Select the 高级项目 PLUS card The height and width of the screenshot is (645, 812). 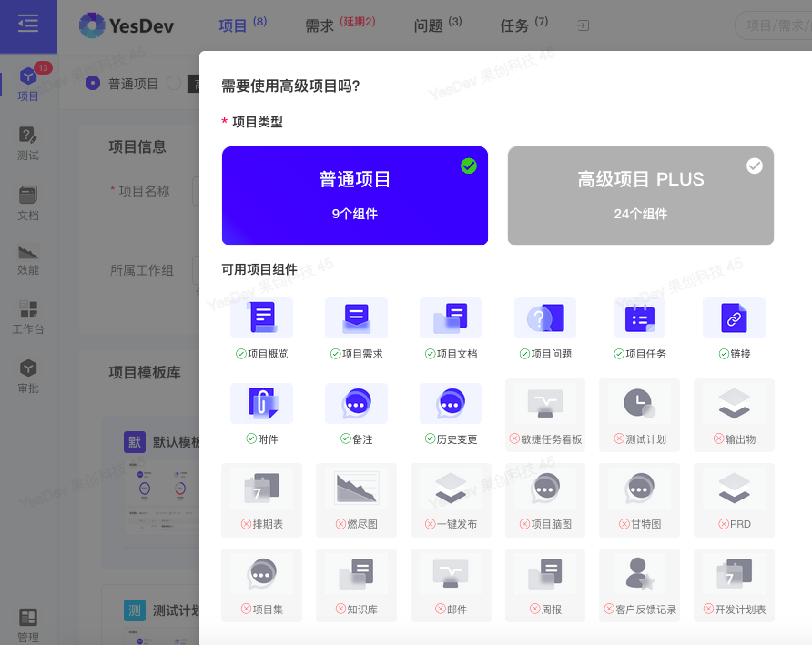pos(640,195)
